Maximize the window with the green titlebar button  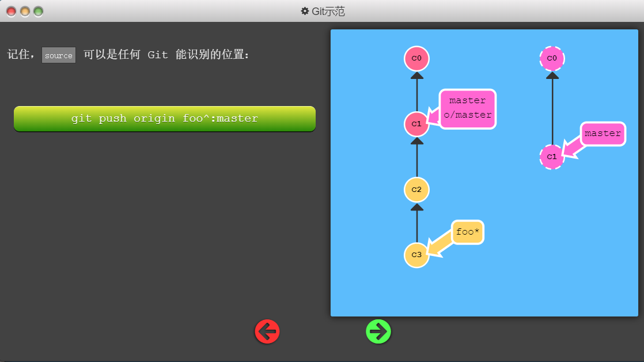(x=39, y=12)
